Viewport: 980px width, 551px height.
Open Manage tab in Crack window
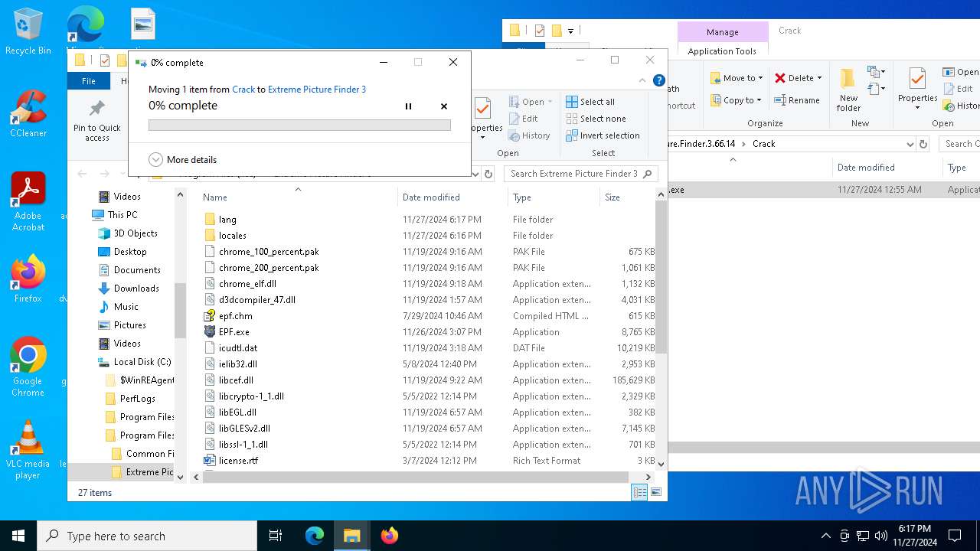click(723, 32)
